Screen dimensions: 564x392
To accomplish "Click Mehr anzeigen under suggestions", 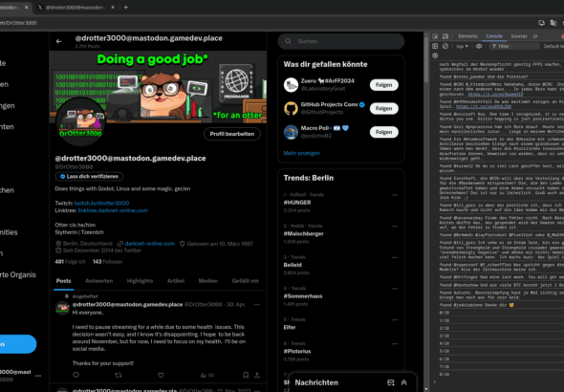I will tap(301, 153).
